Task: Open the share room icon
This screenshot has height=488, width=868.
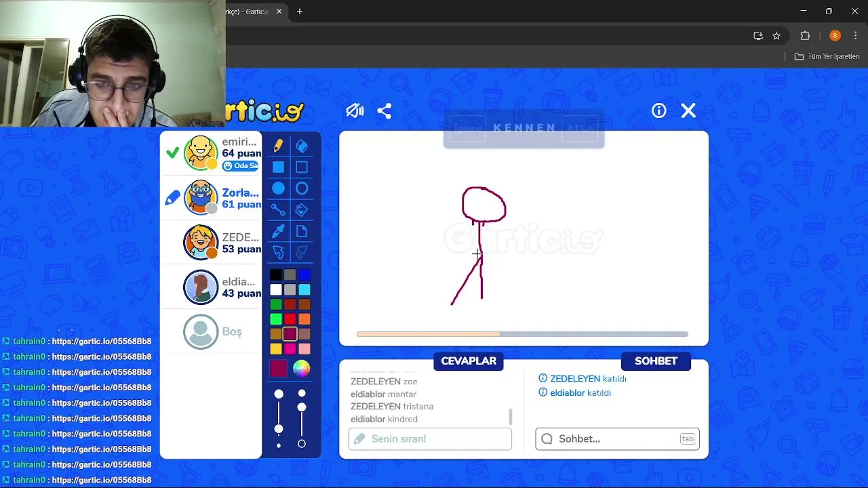Action: click(384, 111)
